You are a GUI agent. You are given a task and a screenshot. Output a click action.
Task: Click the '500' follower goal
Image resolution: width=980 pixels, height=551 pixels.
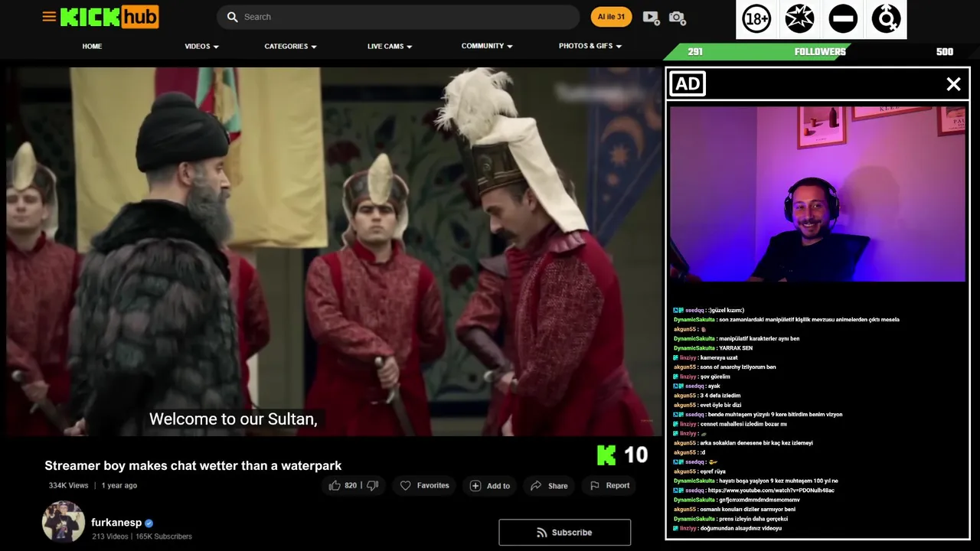coord(945,51)
